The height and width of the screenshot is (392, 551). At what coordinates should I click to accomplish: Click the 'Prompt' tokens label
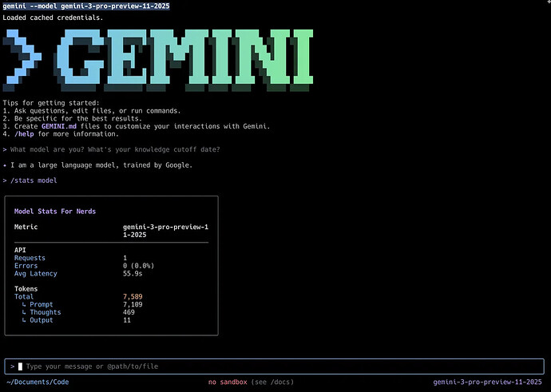(41, 304)
